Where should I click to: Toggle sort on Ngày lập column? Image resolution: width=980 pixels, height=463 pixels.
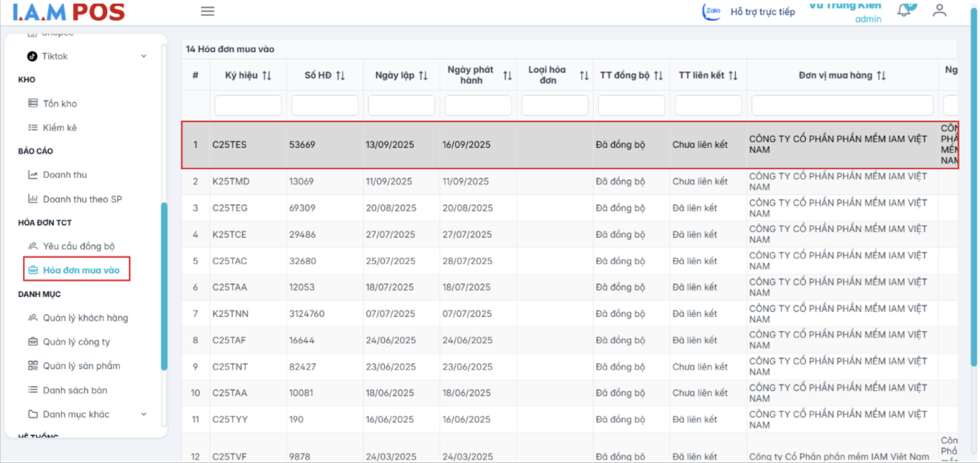click(423, 75)
